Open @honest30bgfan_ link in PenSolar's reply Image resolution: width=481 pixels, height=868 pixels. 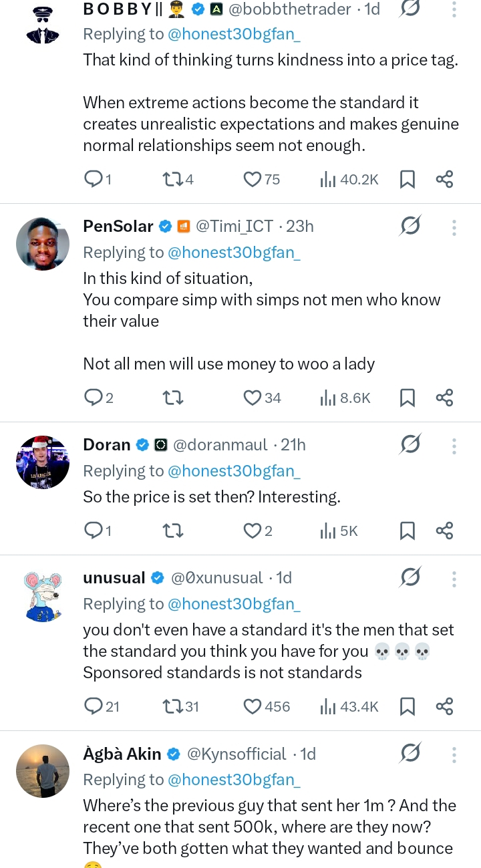pos(234,253)
